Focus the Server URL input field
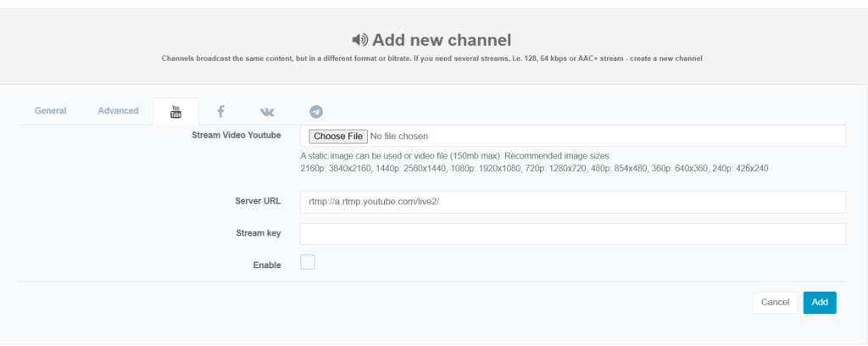Screen dimensions: 868x346 pyautogui.click(x=572, y=202)
